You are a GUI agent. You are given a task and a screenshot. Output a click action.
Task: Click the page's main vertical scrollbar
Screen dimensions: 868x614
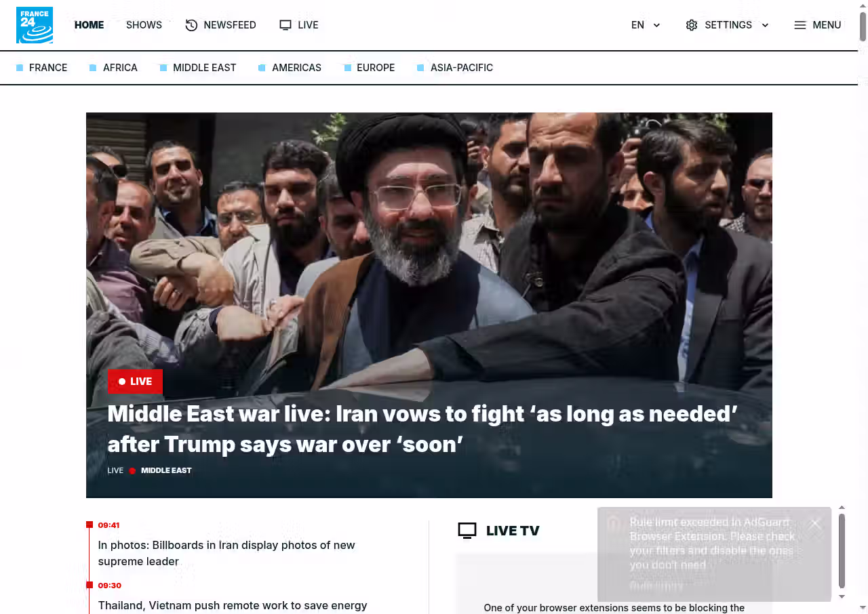pyautogui.click(x=863, y=307)
